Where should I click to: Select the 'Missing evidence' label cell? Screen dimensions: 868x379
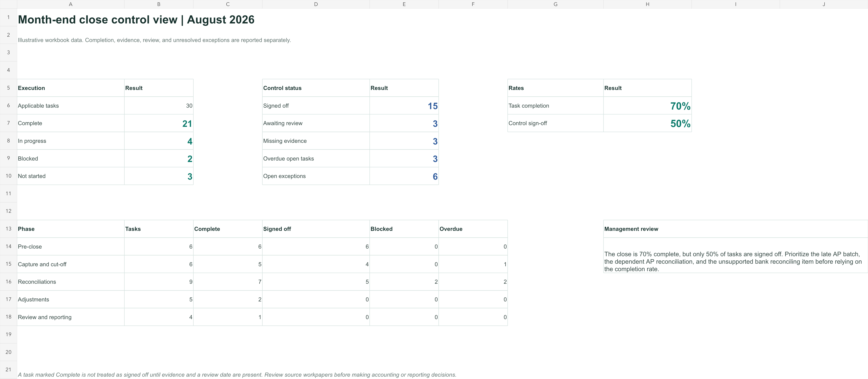[316, 141]
